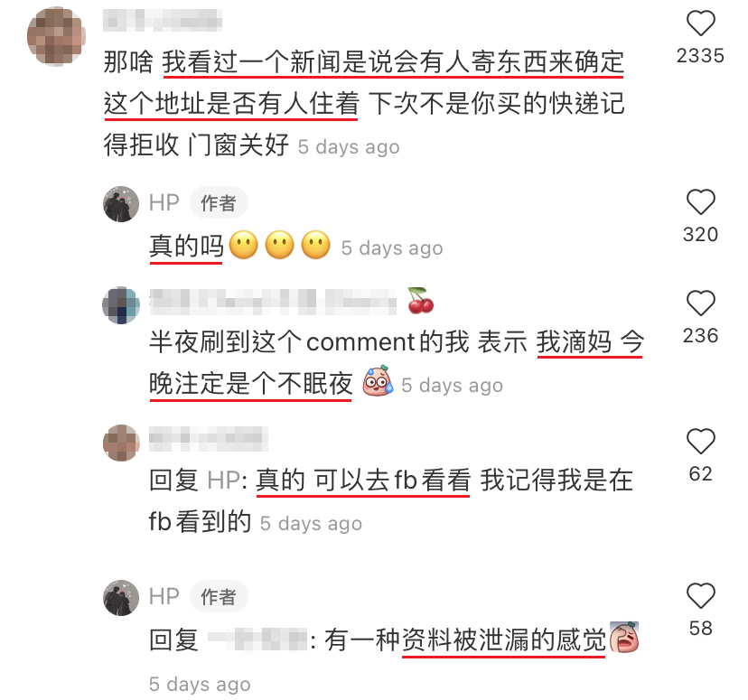Click the mentioned HP name in 回复 HP
This screenshot has width=748, height=700.
click(224, 481)
